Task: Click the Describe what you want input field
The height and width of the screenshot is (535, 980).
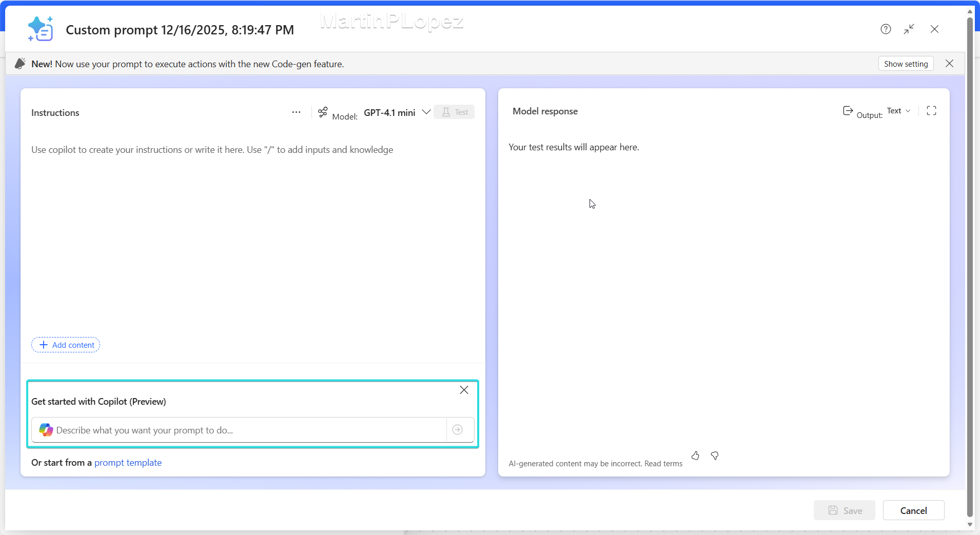Action: coord(246,430)
